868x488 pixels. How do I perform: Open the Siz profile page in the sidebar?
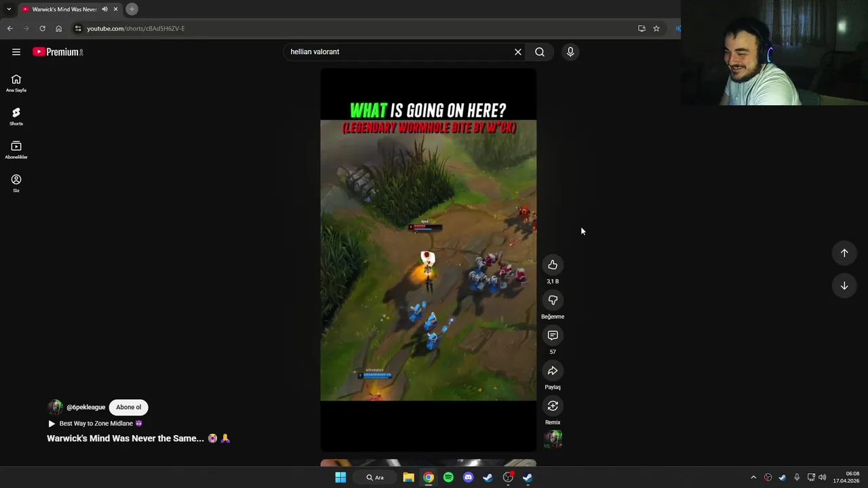coord(16,183)
